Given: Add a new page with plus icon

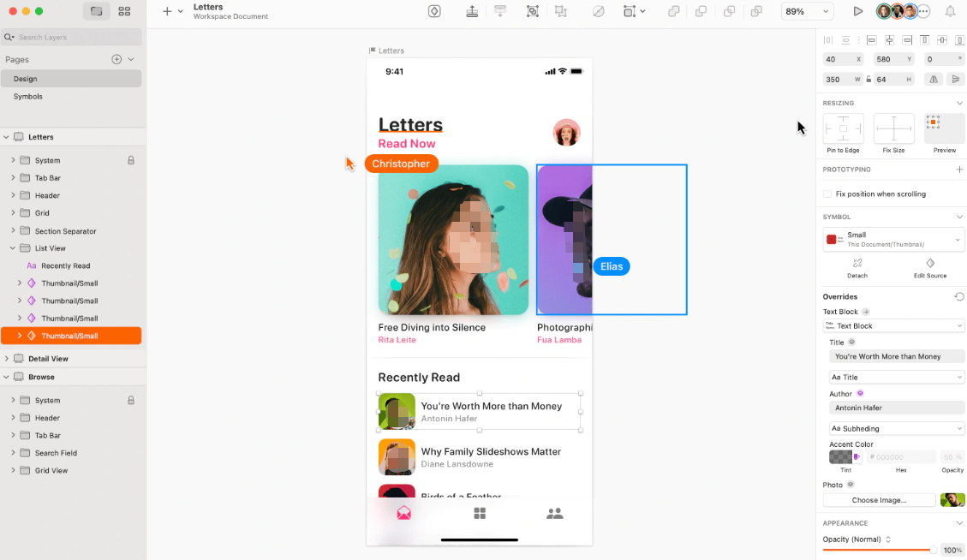Looking at the screenshot, I should click(116, 59).
